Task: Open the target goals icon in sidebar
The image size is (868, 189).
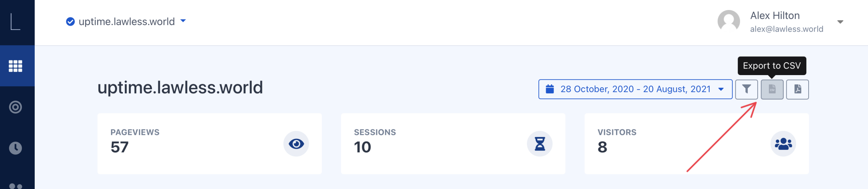Action: click(16, 107)
